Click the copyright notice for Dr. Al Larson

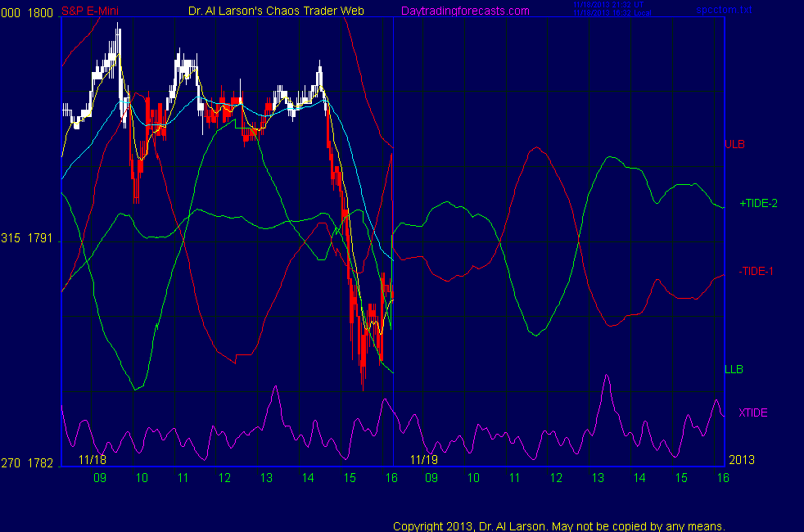click(559, 526)
